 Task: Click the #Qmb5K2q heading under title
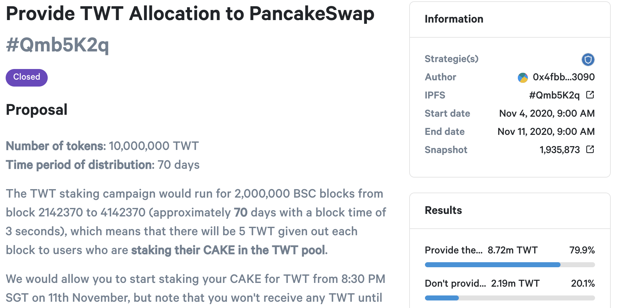57,45
